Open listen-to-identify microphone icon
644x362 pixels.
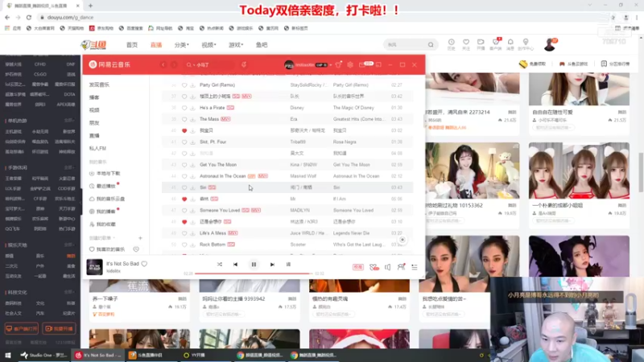(244, 64)
